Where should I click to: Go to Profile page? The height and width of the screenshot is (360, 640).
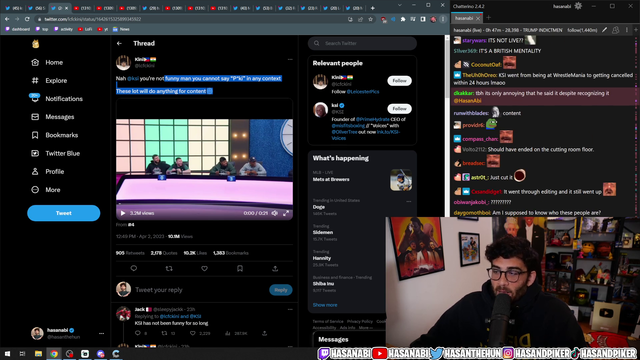tap(47, 171)
